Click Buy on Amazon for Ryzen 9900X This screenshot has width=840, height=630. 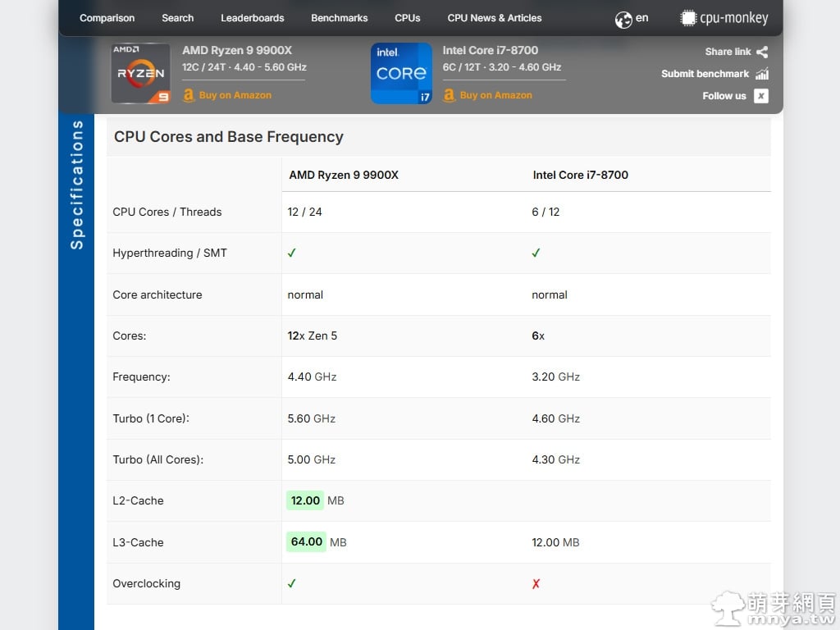235,95
